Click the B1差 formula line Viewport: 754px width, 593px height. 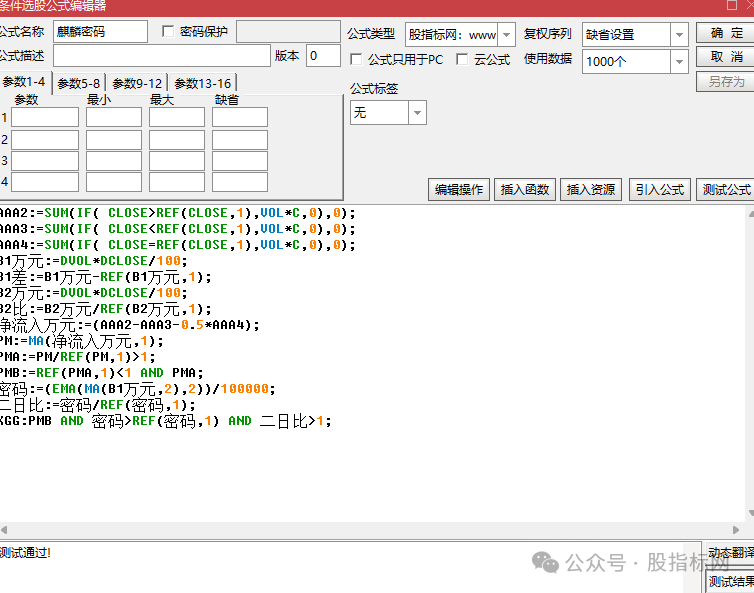pos(105,277)
